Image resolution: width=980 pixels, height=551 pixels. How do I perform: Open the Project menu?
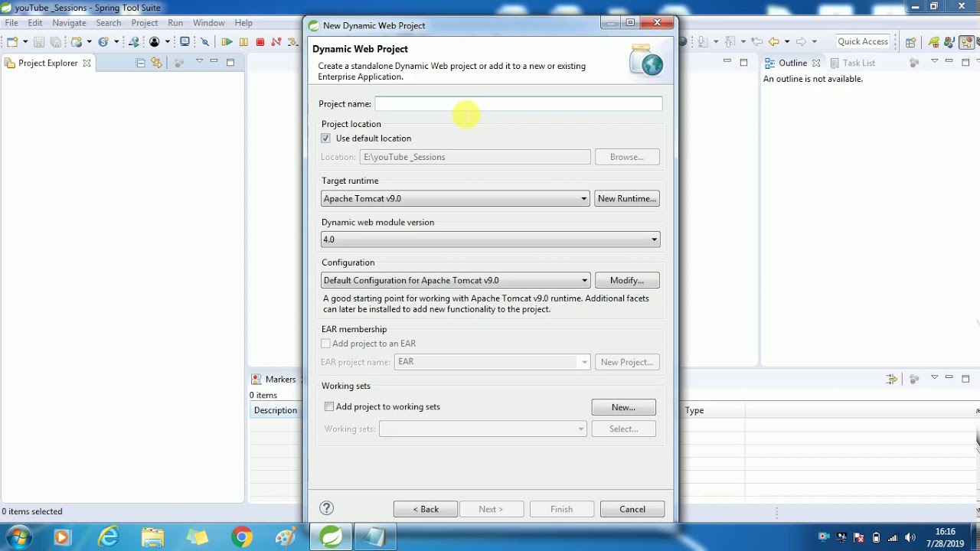point(144,23)
